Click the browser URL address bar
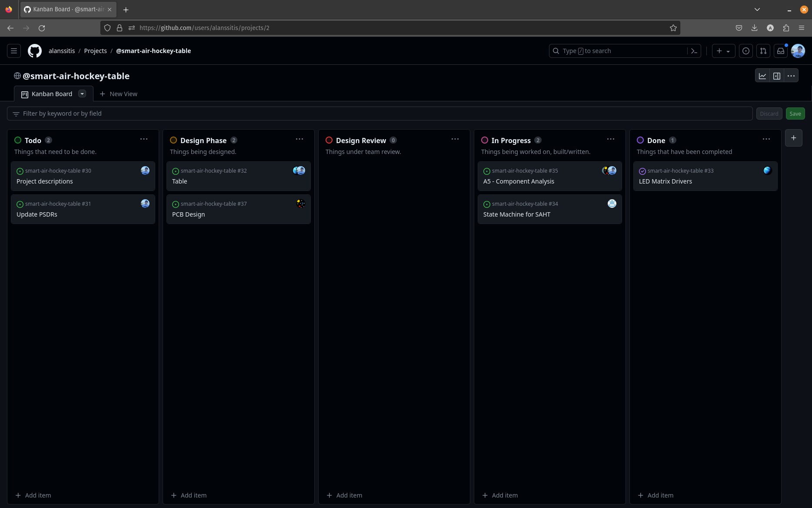The width and height of the screenshot is (812, 508). coord(390,28)
